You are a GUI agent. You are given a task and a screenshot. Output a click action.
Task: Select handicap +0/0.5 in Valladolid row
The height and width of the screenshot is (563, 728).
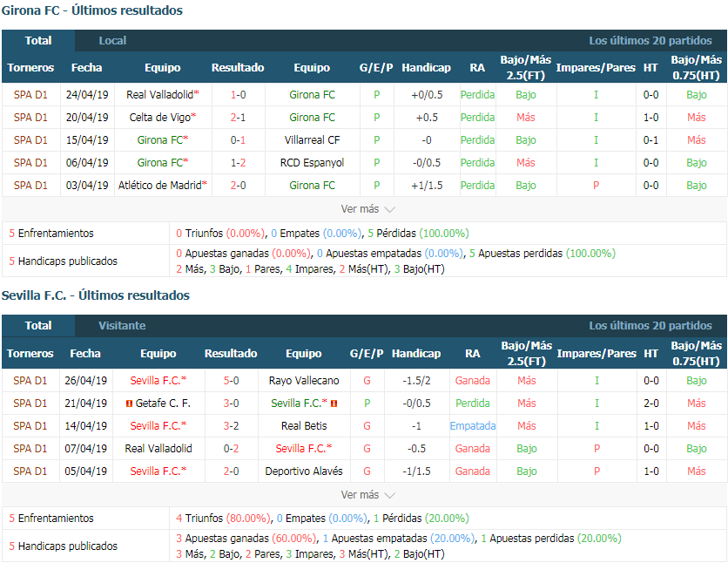point(427,95)
